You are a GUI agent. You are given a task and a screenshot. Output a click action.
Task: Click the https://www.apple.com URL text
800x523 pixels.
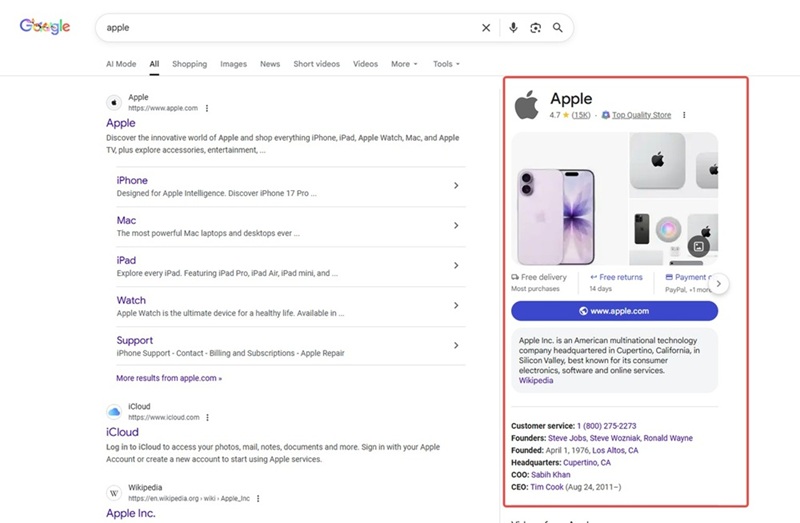tap(163, 108)
